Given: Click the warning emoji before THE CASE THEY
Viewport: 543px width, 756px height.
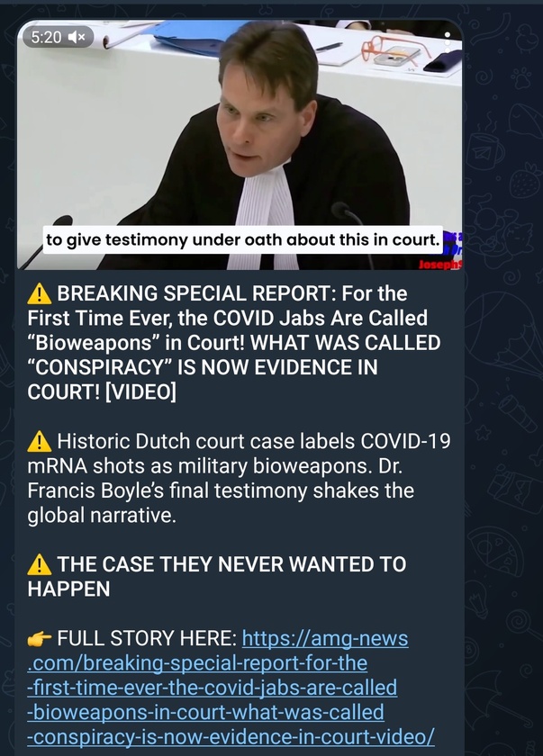Looking at the screenshot, I should click(39, 564).
